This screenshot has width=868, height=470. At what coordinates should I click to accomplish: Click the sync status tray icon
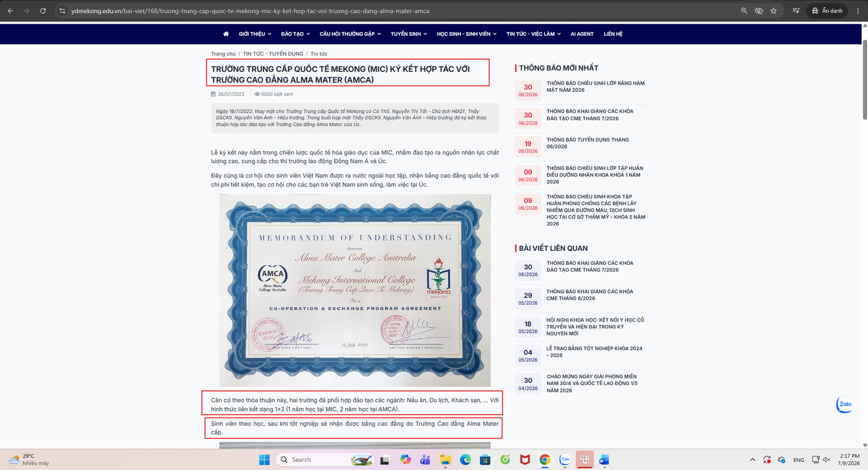click(767, 460)
